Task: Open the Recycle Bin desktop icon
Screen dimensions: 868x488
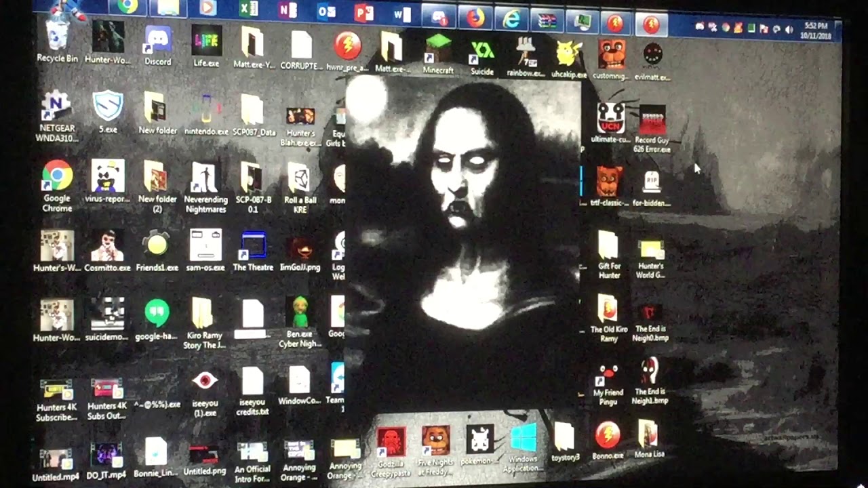Action: click(57, 42)
